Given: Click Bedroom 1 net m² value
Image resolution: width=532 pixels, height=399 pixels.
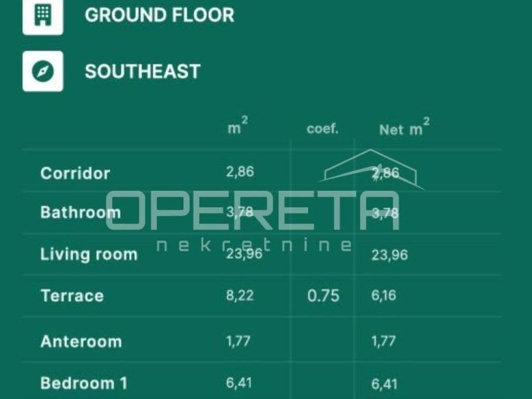Looking at the screenshot, I should (384, 384).
